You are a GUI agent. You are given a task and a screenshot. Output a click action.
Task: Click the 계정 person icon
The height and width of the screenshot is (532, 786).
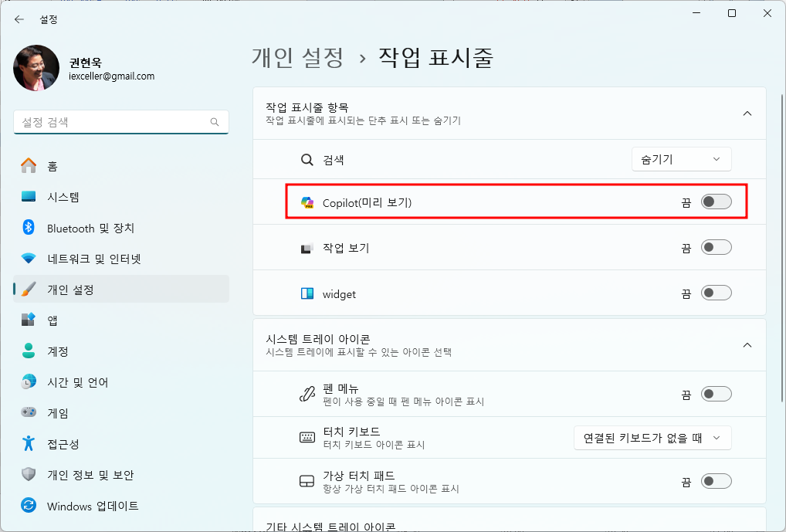tap(29, 351)
